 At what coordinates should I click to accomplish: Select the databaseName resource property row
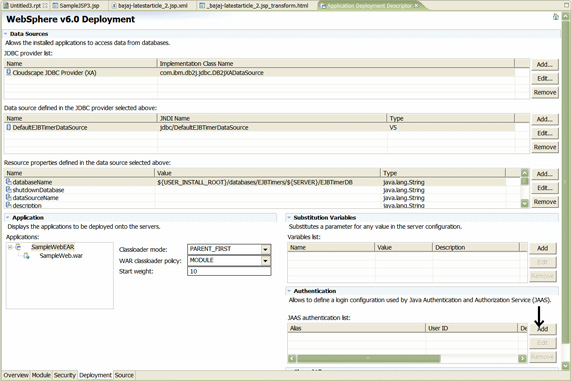pos(255,182)
